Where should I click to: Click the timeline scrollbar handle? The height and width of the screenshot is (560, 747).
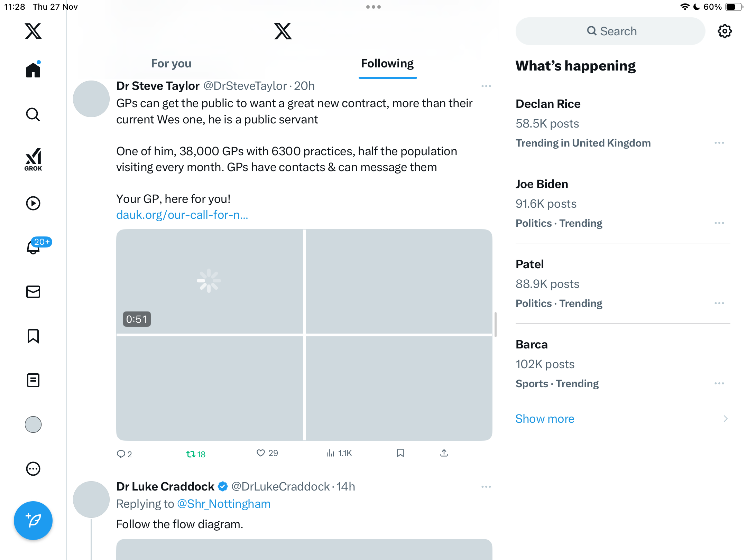[496, 324]
